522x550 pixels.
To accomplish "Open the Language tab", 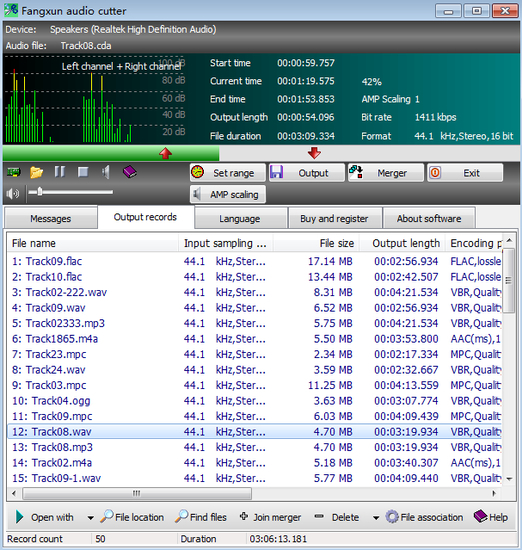I will click(240, 219).
